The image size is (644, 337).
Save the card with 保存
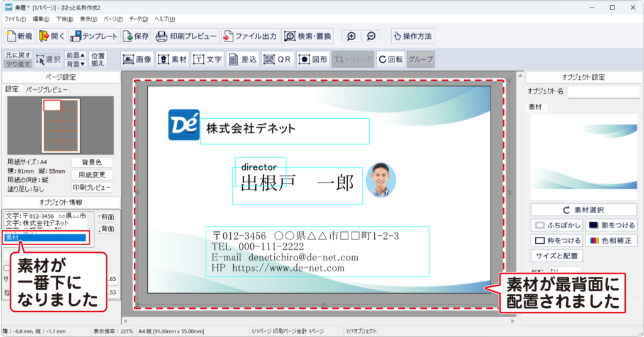(x=136, y=36)
